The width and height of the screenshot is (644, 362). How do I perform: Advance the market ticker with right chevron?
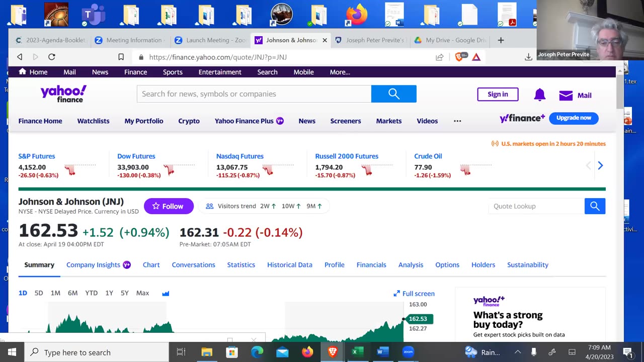pos(600,165)
